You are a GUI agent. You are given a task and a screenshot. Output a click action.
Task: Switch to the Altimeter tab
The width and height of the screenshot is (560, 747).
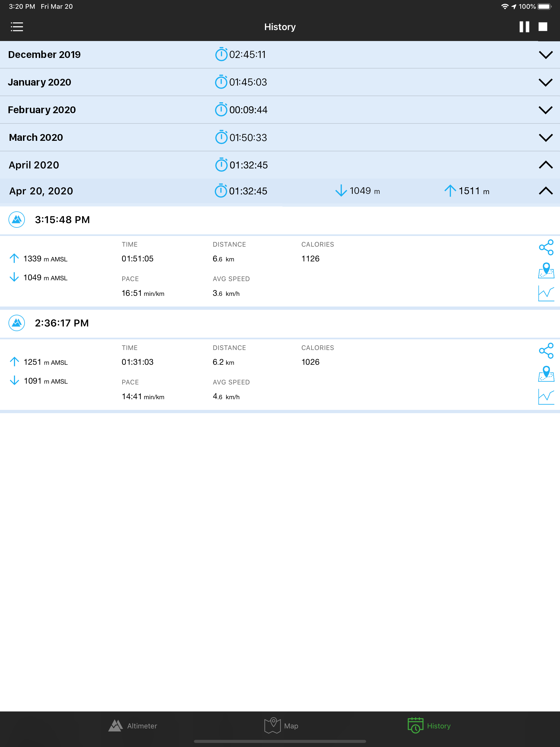tap(133, 726)
